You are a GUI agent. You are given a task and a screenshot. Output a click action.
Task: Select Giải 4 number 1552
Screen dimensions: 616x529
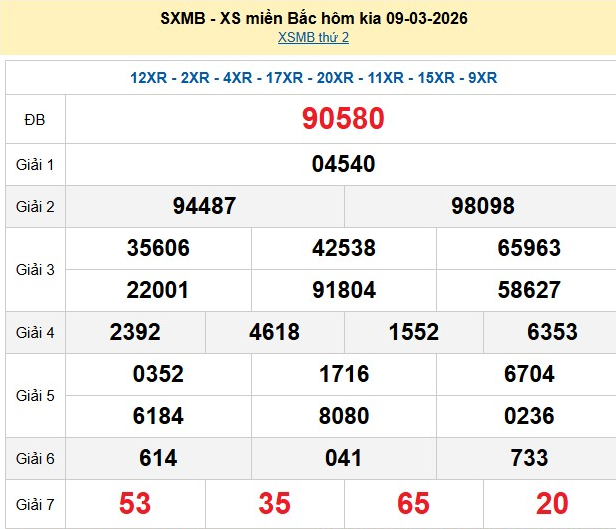click(414, 333)
